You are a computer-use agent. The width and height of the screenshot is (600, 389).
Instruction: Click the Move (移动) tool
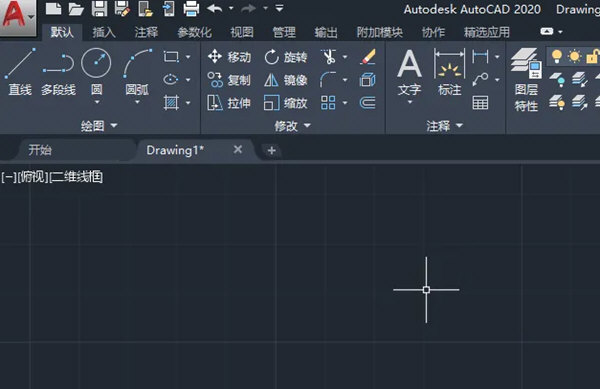coord(229,57)
